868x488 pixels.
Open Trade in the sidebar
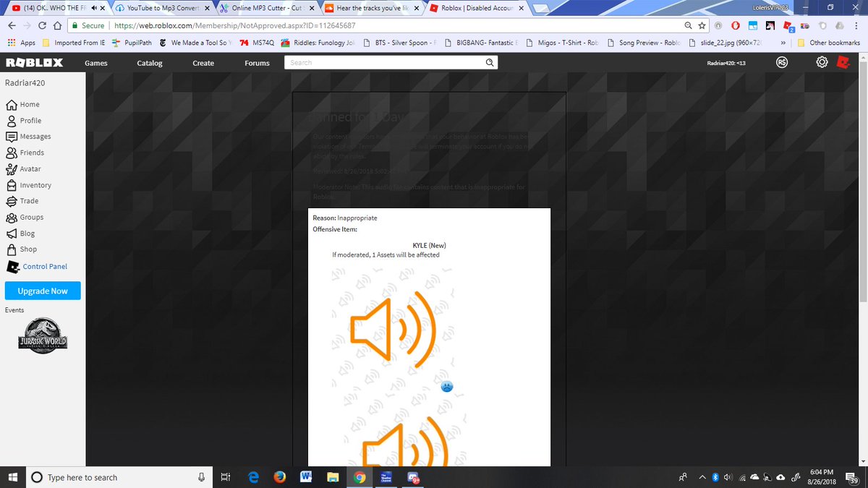tap(22, 201)
